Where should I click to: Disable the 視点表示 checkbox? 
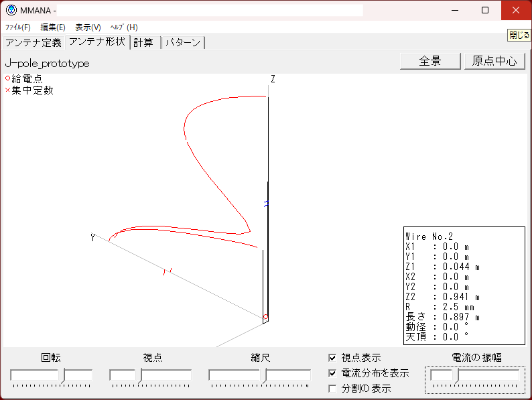point(333,358)
